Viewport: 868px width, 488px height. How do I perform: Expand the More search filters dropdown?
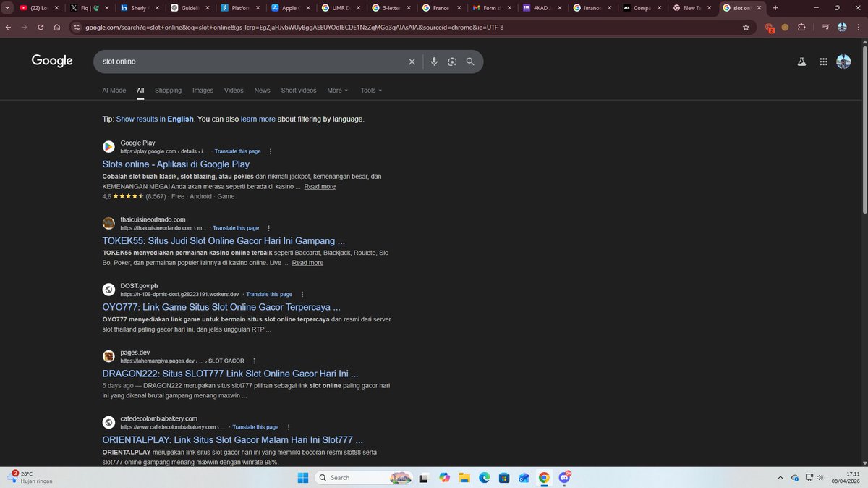337,91
